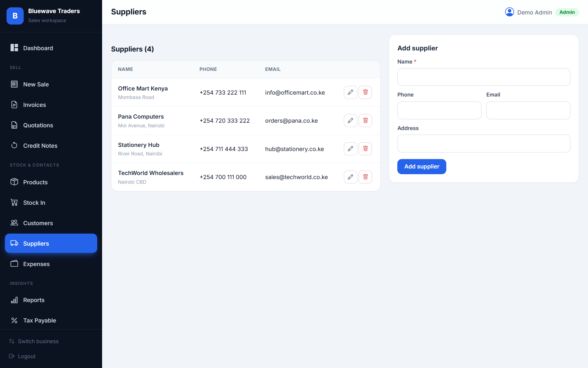Click the Office Mart Kenya supplier name
Screen dimensions: 588x368
point(143,89)
